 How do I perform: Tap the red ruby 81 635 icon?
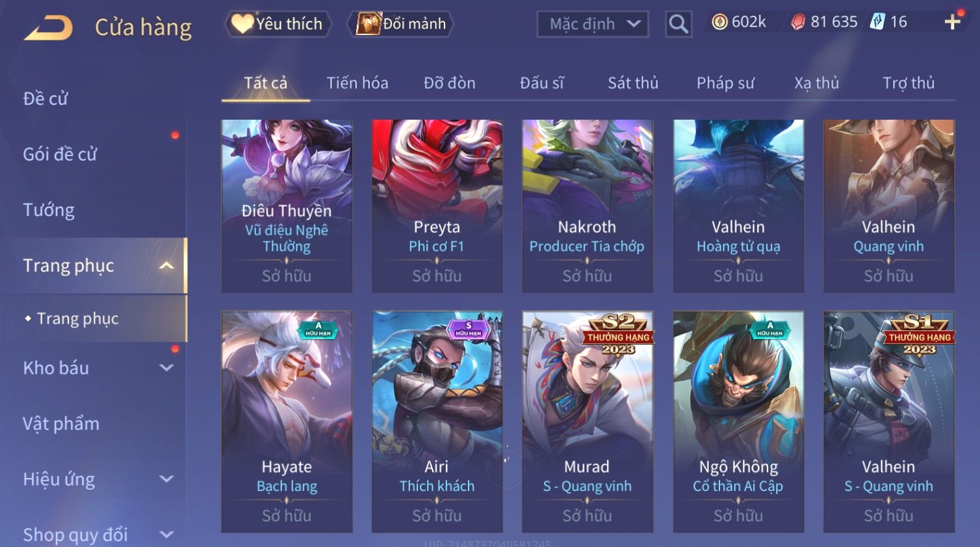point(798,22)
